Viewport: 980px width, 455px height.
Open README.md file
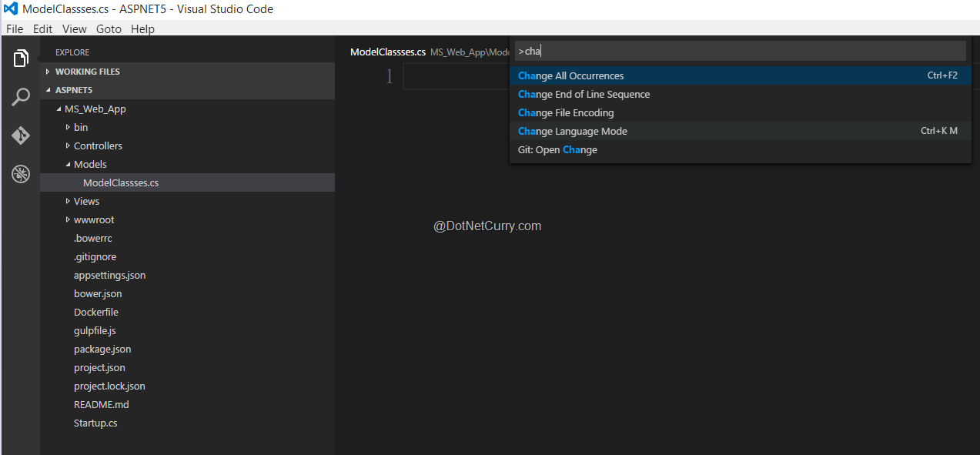[188, 404]
